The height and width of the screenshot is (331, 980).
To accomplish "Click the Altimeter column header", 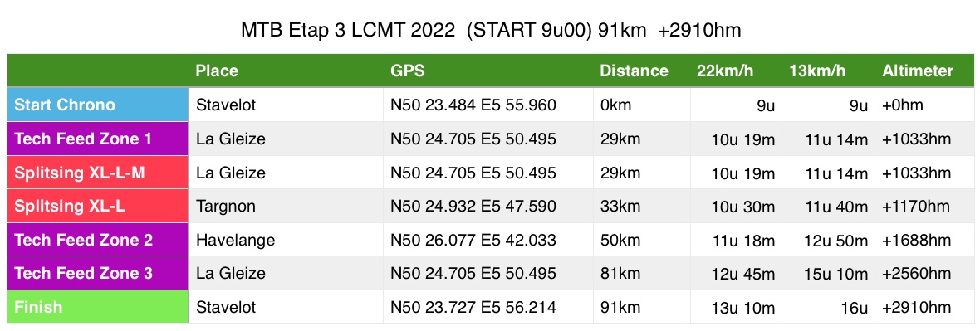I will pos(918,71).
